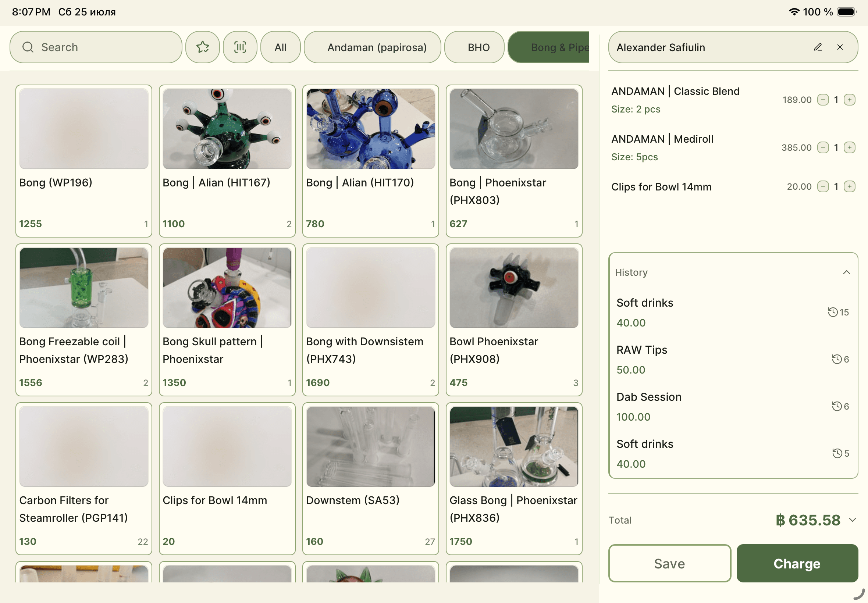Click price 189.00 of Classic Blend
Image resolution: width=868 pixels, height=603 pixels.
pyautogui.click(x=797, y=100)
